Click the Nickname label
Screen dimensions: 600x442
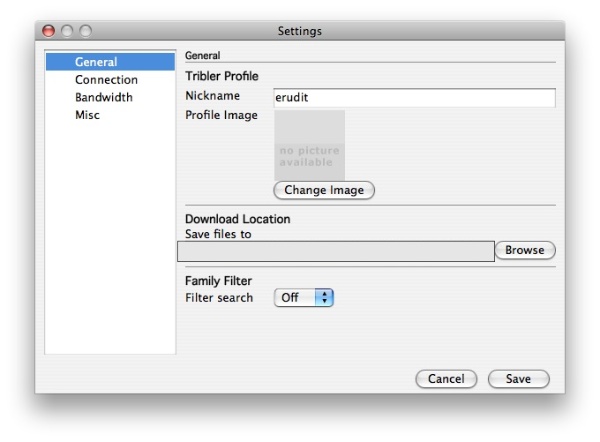(x=212, y=96)
